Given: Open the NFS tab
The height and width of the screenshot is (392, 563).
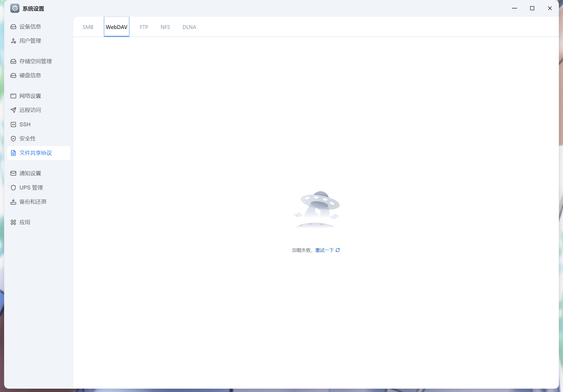Looking at the screenshot, I should point(165,27).
